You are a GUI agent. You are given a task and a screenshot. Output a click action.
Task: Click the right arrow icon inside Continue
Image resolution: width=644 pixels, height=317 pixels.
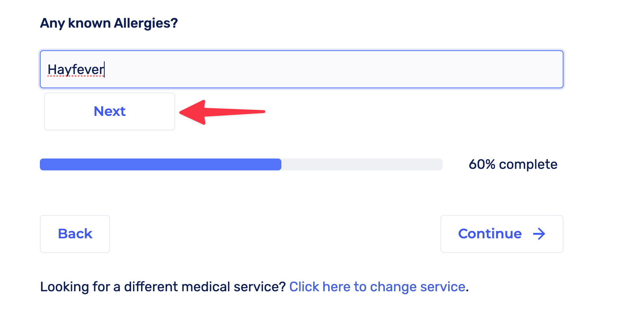click(539, 234)
